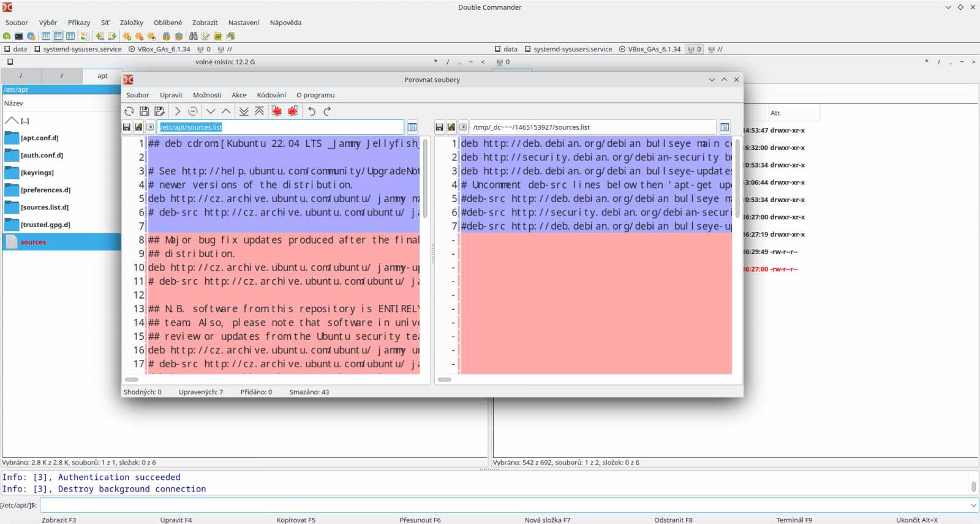
Task: Click the Nová složka F7 button
Action: [547, 520]
